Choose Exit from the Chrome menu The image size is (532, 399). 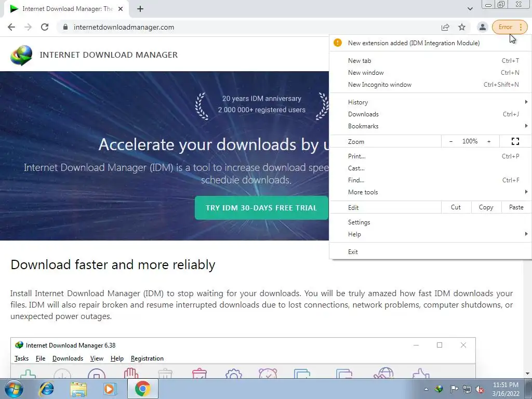point(430,252)
